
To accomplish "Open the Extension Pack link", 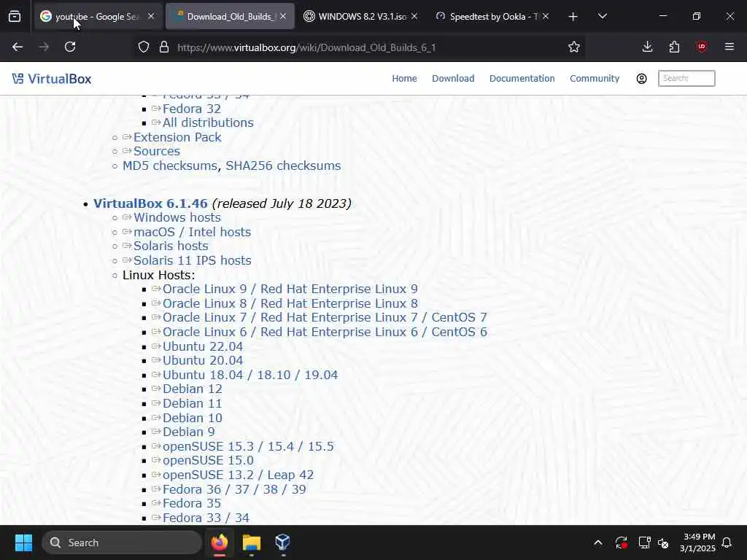I will coord(177,137).
